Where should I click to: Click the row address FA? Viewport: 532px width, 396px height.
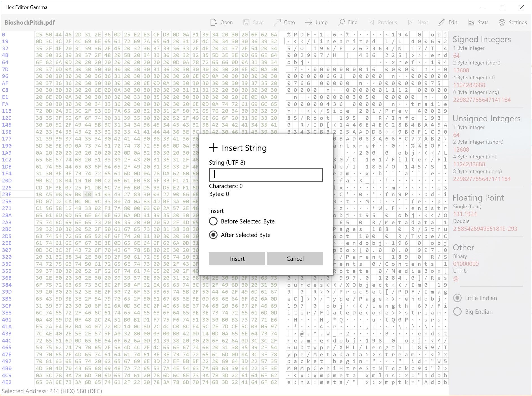(x=5, y=104)
